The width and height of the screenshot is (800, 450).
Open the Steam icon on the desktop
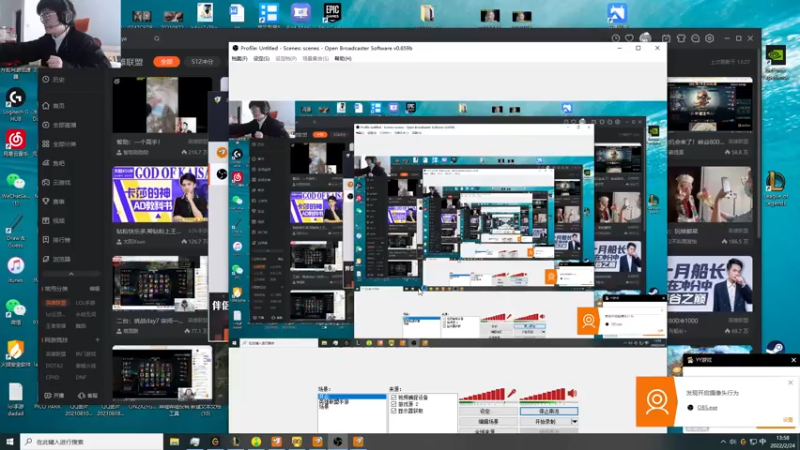point(775,347)
